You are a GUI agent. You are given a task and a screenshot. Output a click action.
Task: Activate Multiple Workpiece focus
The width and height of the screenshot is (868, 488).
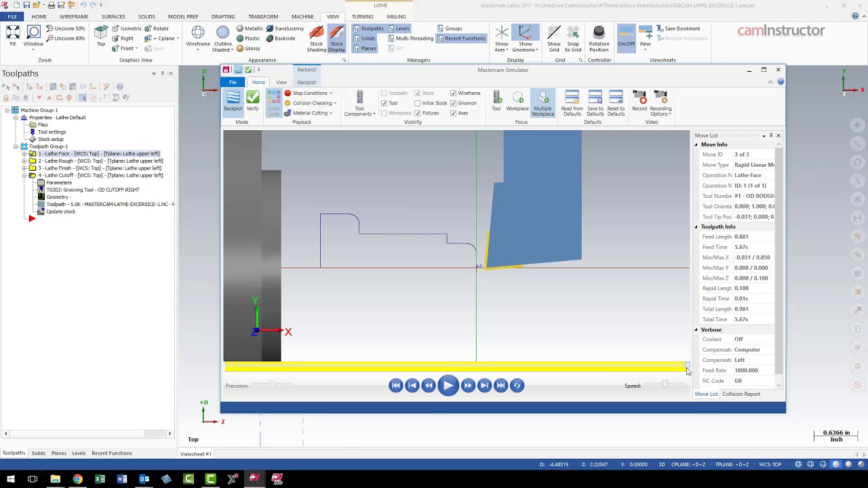[x=542, y=102]
